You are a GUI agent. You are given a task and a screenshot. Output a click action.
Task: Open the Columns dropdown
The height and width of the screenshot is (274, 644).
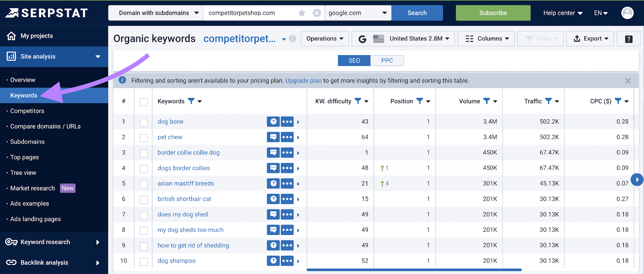pyautogui.click(x=486, y=39)
